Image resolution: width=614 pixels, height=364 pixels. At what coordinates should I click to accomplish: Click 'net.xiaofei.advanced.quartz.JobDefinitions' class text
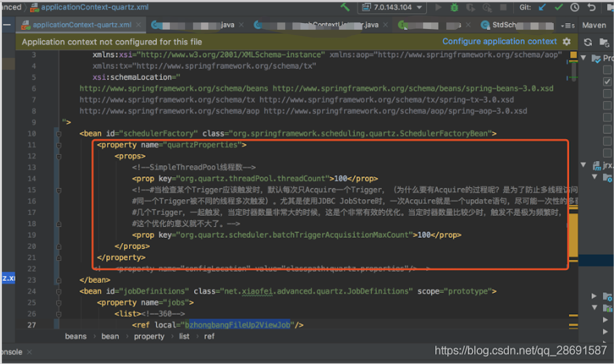(316, 291)
